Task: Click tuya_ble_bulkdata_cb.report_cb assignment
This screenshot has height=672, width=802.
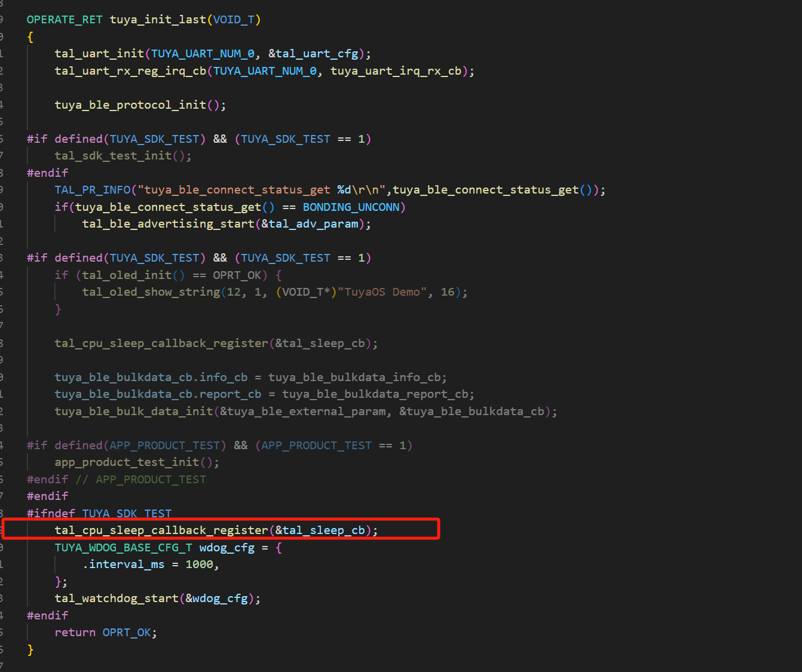Action: [x=264, y=394]
